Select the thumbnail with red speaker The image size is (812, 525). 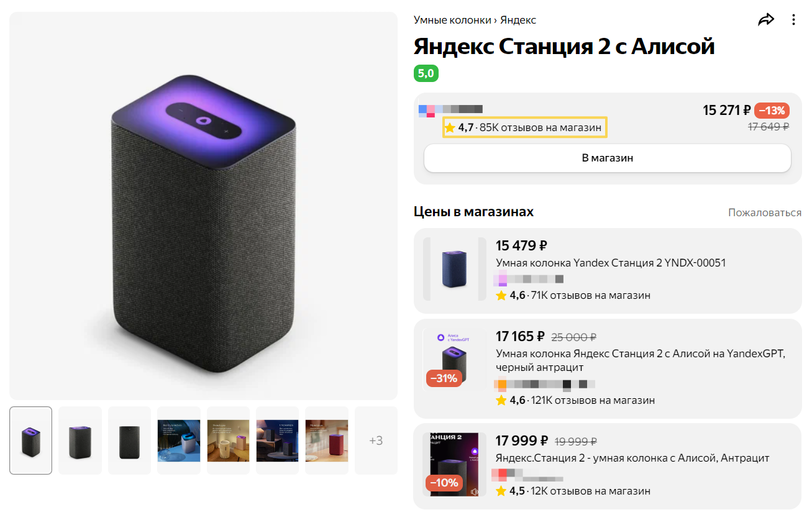[327, 441]
